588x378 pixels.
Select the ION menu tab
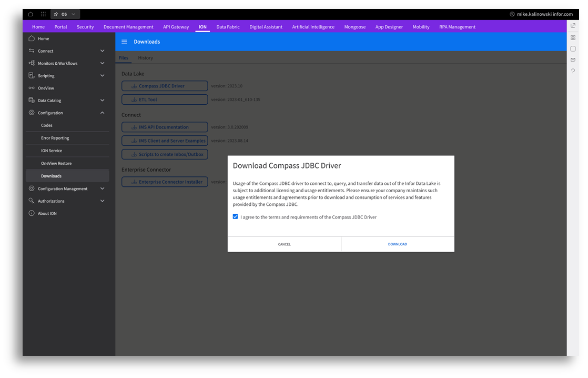(x=202, y=27)
